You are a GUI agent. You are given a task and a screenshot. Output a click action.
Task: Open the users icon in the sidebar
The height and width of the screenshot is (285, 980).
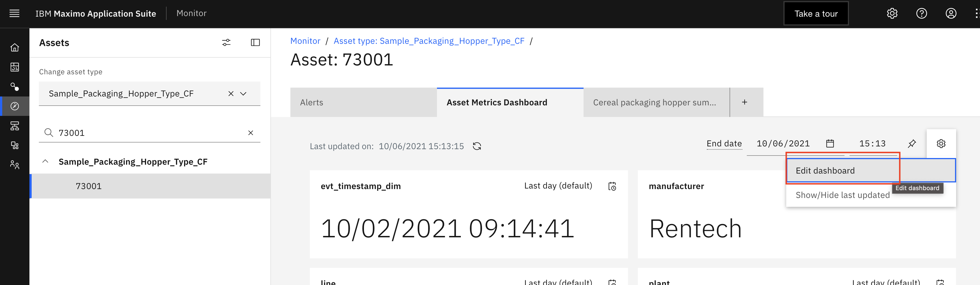pyautogui.click(x=14, y=164)
